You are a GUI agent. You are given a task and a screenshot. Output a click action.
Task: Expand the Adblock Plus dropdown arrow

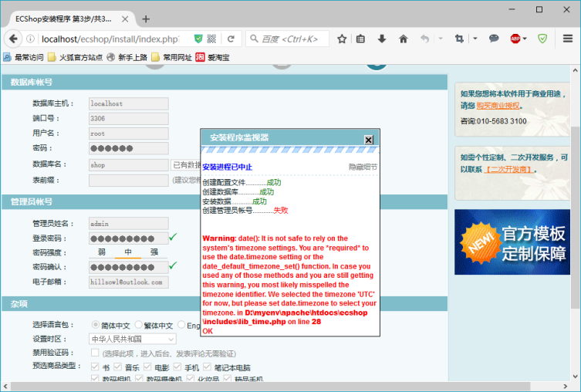[x=525, y=39]
